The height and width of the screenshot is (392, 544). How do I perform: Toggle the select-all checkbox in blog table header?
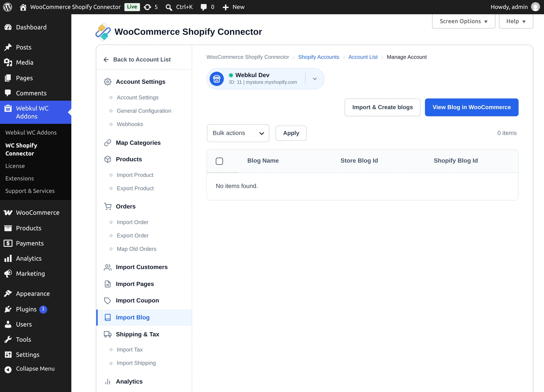tap(219, 161)
